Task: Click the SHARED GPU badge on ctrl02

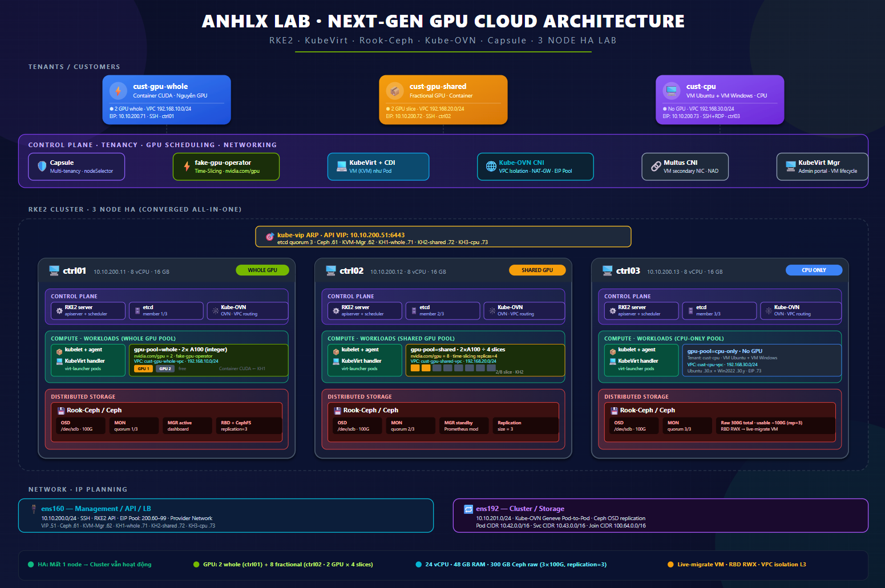Action: (537, 270)
